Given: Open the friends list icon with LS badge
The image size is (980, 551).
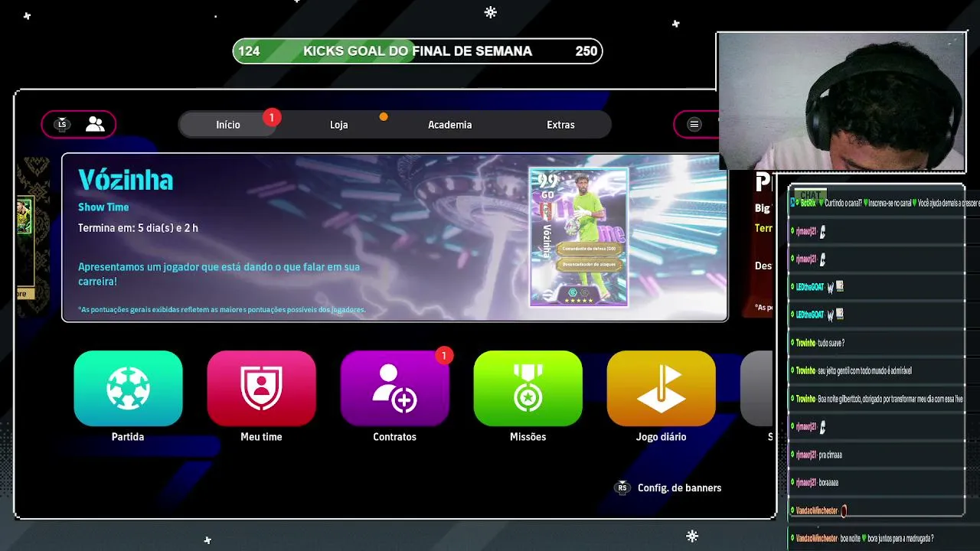Looking at the screenshot, I should point(79,124).
